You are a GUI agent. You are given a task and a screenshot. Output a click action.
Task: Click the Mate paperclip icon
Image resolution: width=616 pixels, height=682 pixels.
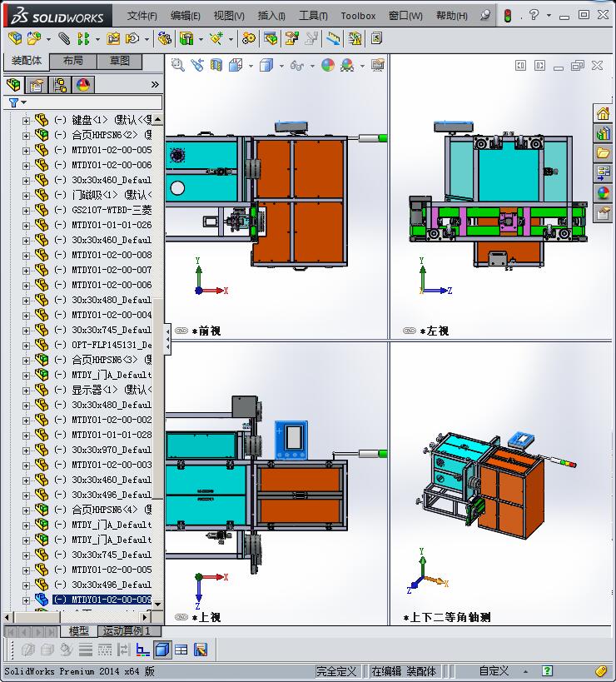tap(64, 38)
